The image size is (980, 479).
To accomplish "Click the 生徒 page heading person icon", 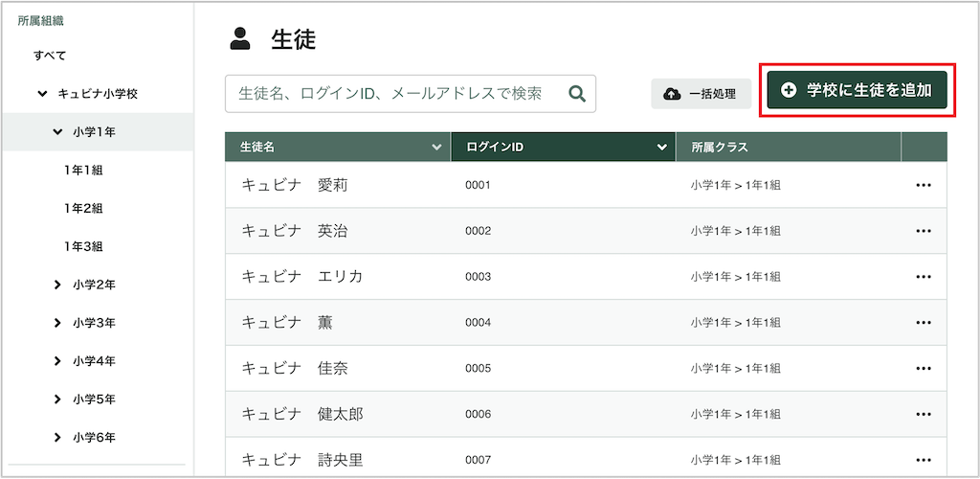I will point(240,38).
